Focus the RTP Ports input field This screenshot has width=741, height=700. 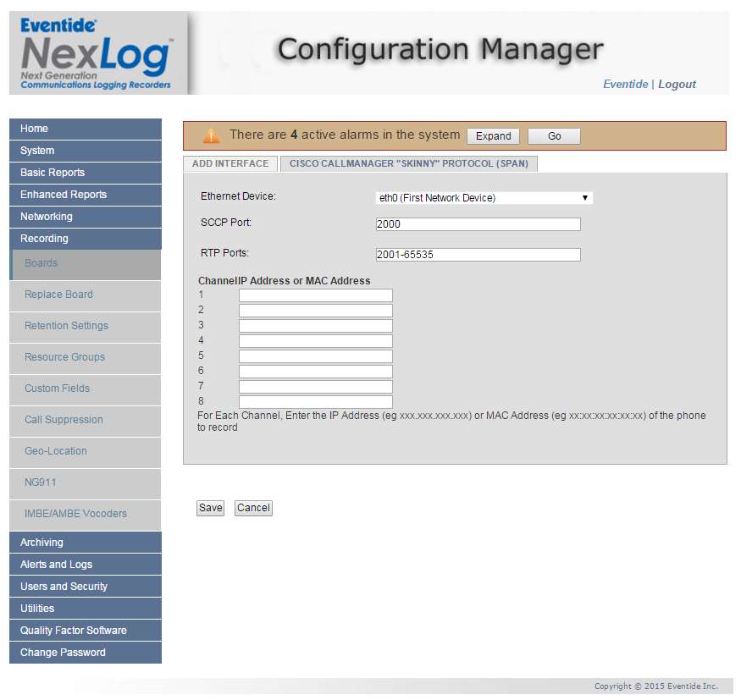(x=478, y=255)
